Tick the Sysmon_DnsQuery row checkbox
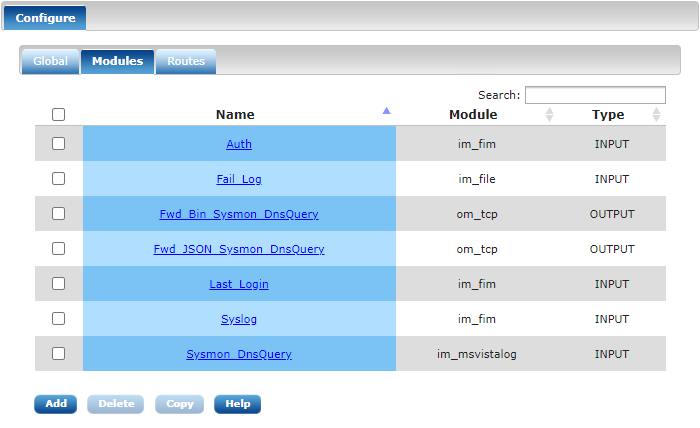Image resolution: width=700 pixels, height=428 pixels. (x=59, y=354)
